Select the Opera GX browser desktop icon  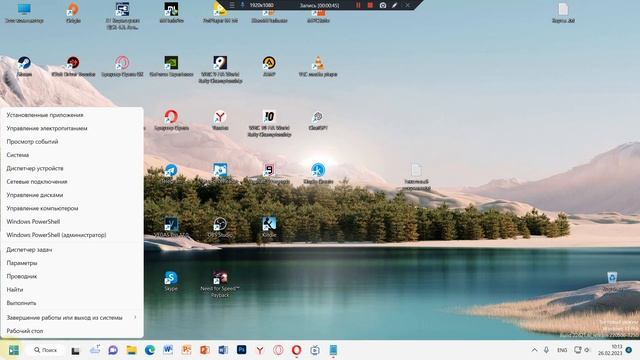[122, 67]
